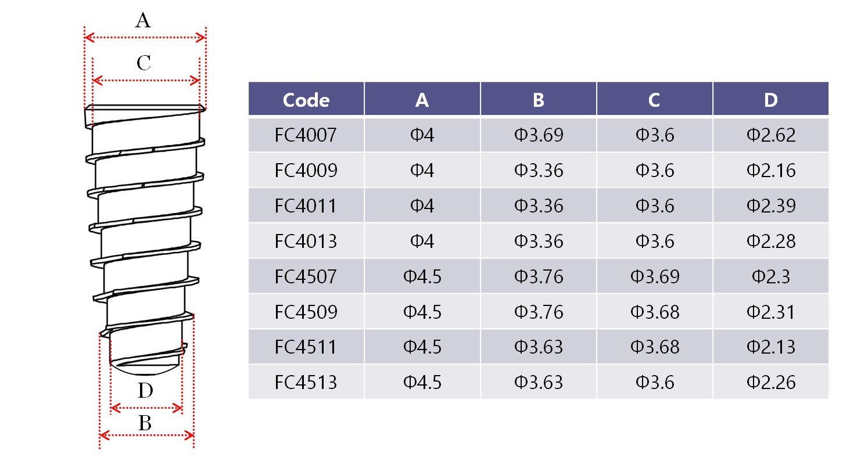Click the D dimension label below the screw
Viewport: 868px width, 468px height.
coord(145,391)
